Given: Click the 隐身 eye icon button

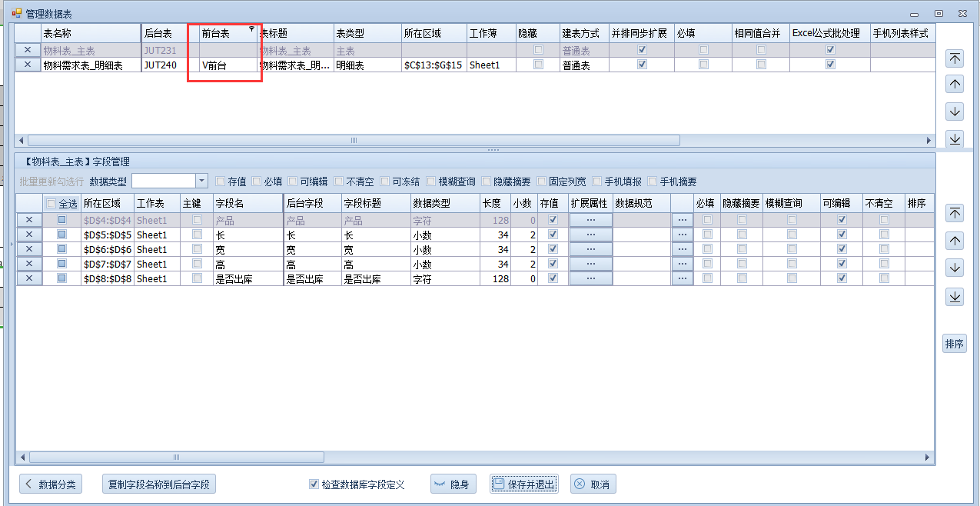Looking at the screenshot, I should pyautogui.click(x=453, y=484).
